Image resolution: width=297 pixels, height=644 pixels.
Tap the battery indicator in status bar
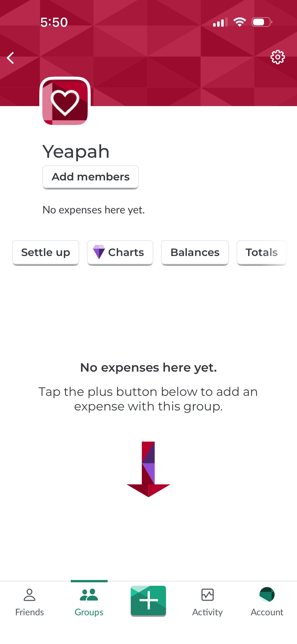click(x=262, y=22)
